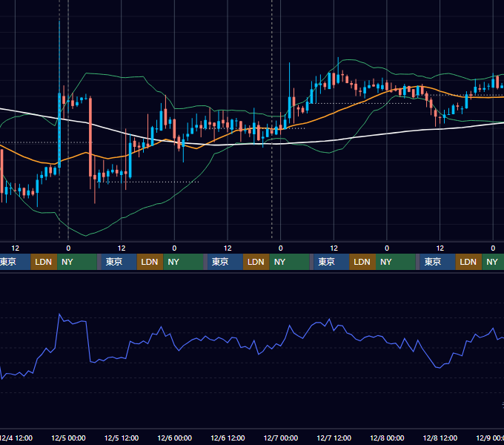Click the LDN session block after 12/5 12:00
The height and width of the screenshot is (445, 504).
point(150,262)
